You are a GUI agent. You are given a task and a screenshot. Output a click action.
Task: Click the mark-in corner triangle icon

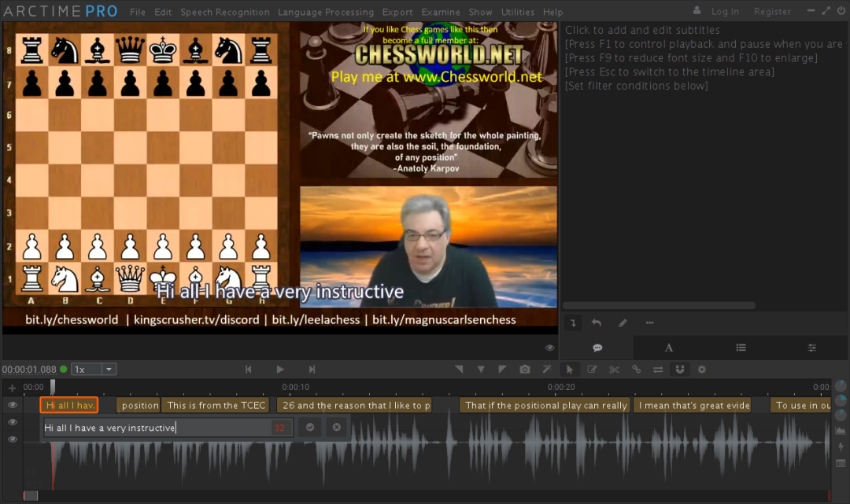(459, 370)
